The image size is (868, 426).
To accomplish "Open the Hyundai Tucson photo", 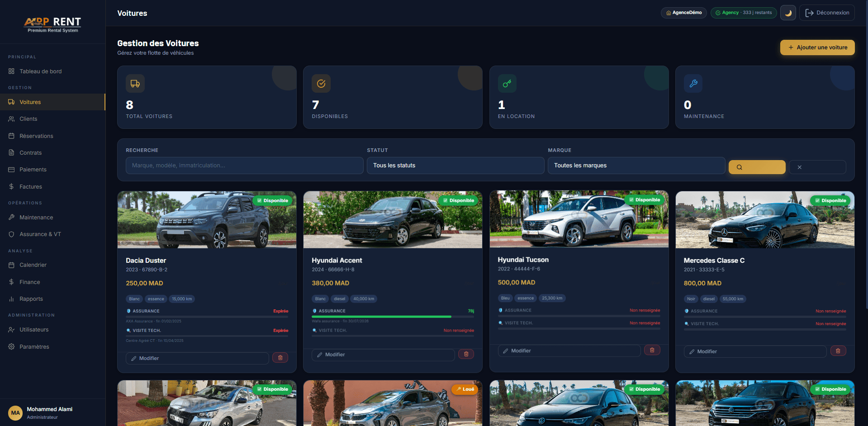I will 579,219.
